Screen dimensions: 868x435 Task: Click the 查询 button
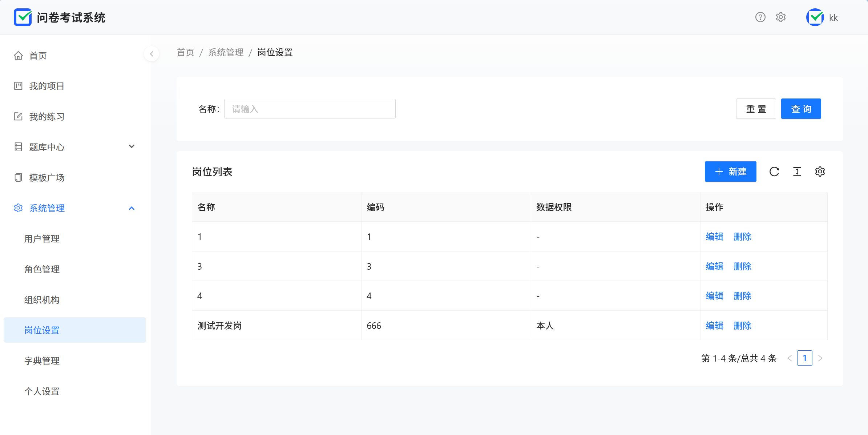tap(801, 109)
